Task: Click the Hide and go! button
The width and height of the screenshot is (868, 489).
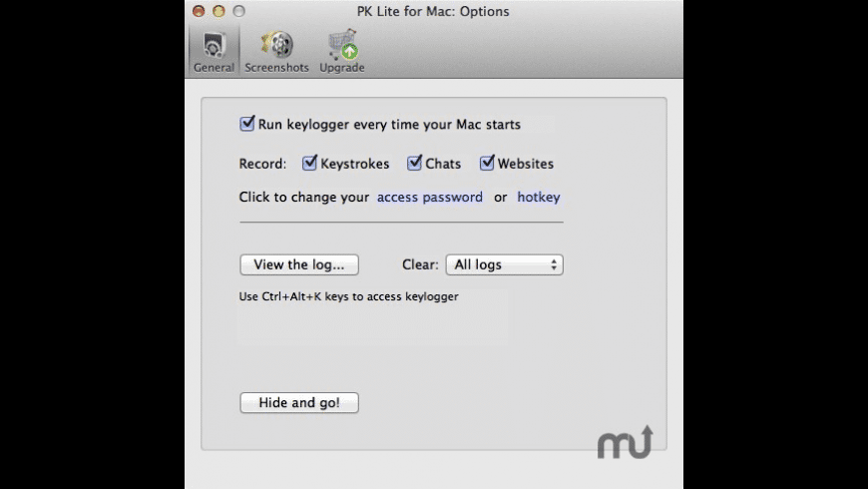Action: pyautogui.click(x=299, y=402)
